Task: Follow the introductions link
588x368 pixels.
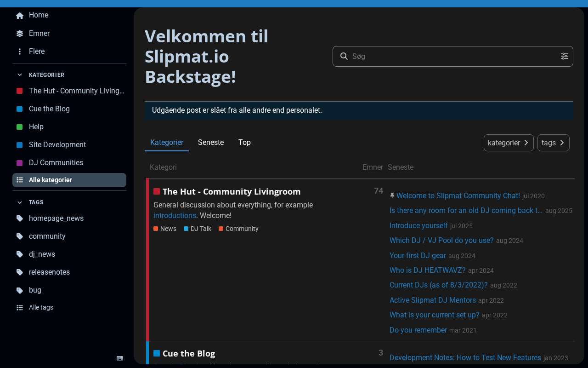Action: (x=175, y=216)
